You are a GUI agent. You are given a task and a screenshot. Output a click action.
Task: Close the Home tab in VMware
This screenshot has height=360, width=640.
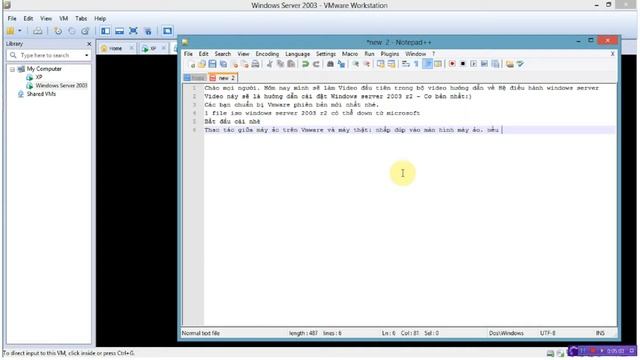click(131, 48)
